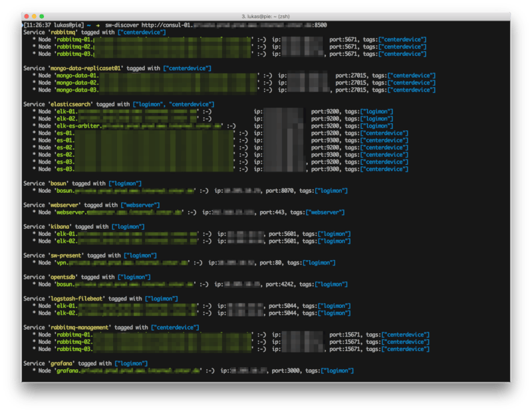
Task: Click port:8070 on the bosun service node
Action: [281, 191]
